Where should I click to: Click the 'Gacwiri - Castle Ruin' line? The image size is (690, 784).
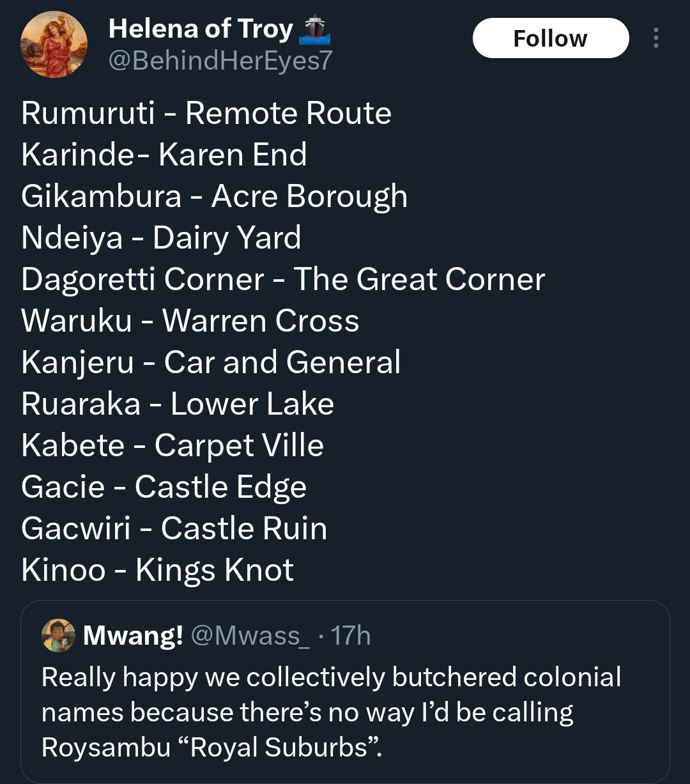tap(174, 528)
